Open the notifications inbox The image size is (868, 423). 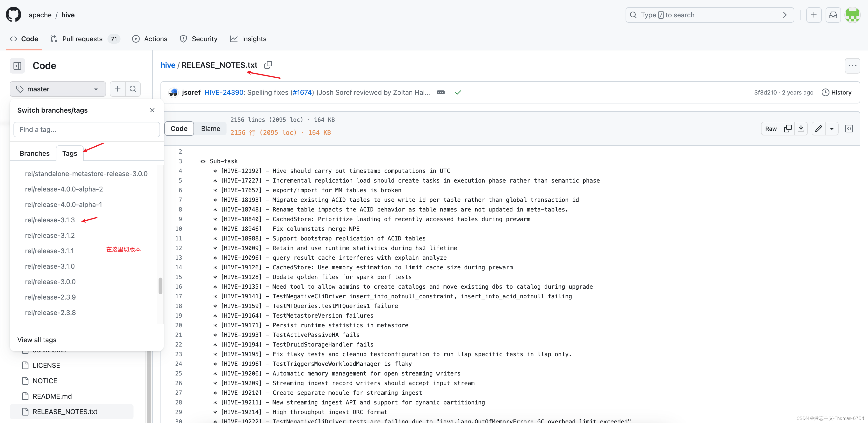(x=833, y=15)
